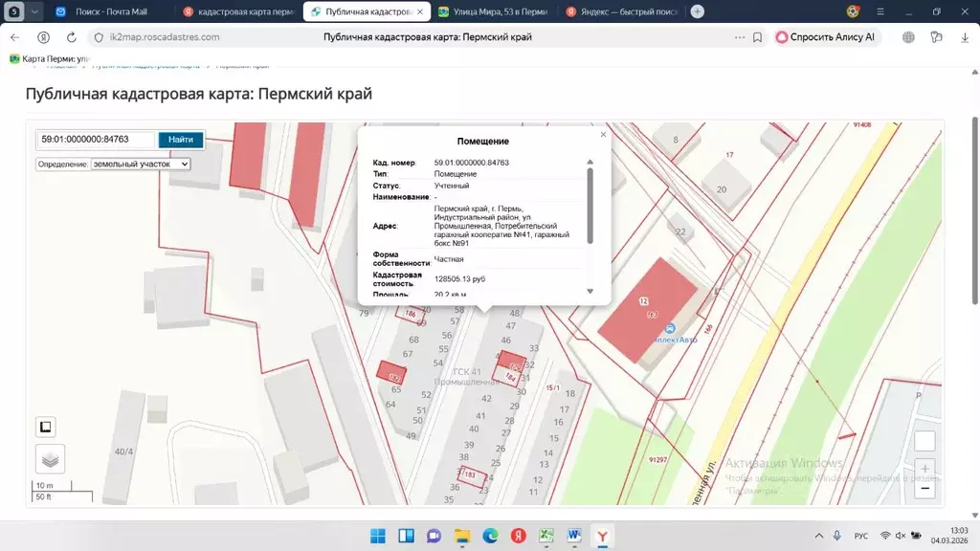
Task: Reload the page with refresh icon
Action: click(x=72, y=37)
